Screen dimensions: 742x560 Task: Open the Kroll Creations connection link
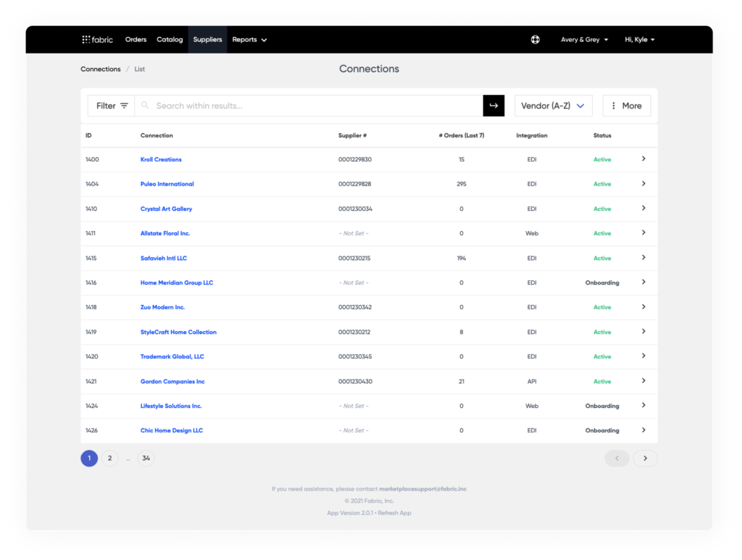161,159
